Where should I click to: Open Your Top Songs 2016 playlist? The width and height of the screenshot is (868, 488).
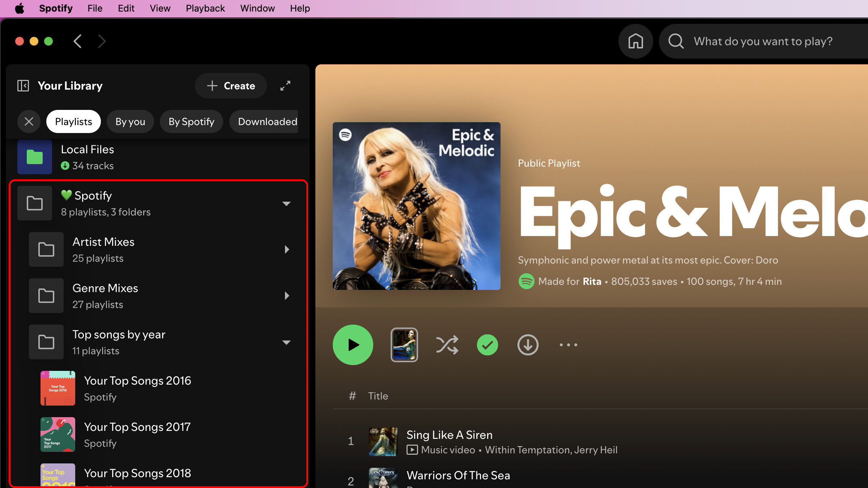click(137, 388)
